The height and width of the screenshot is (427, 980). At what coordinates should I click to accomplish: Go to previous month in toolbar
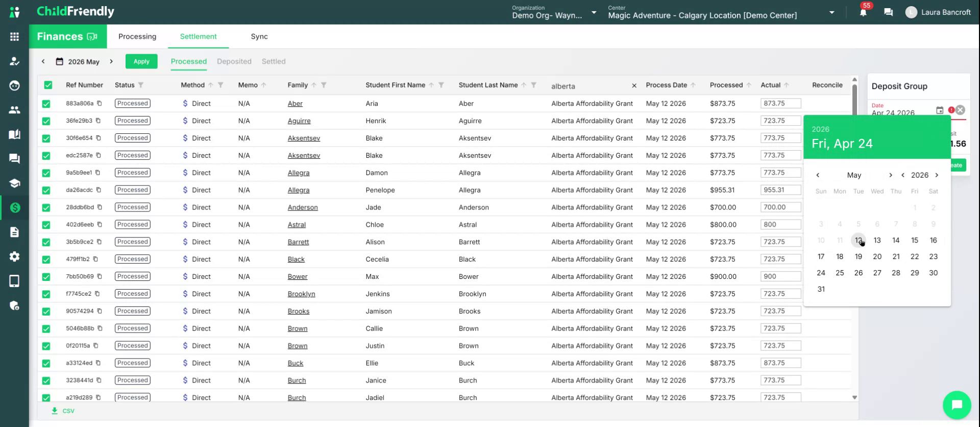(43, 61)
